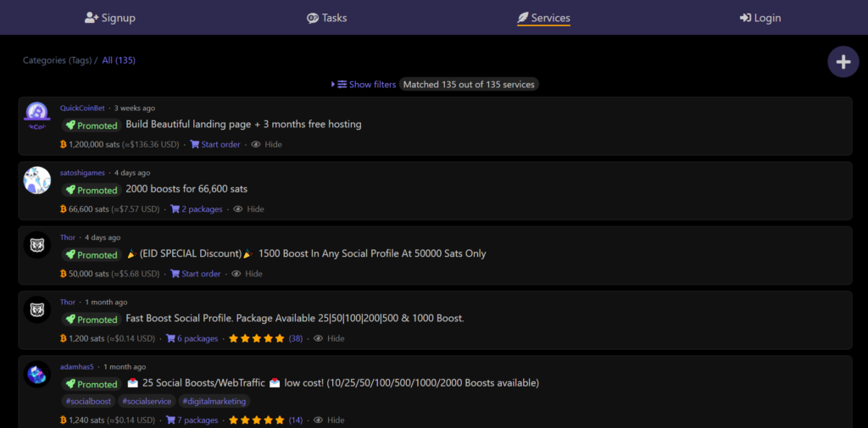This screenshot has width=868, height=428.
Task: View 6 packages for Fast Boost service
Action: pos(192,338)
